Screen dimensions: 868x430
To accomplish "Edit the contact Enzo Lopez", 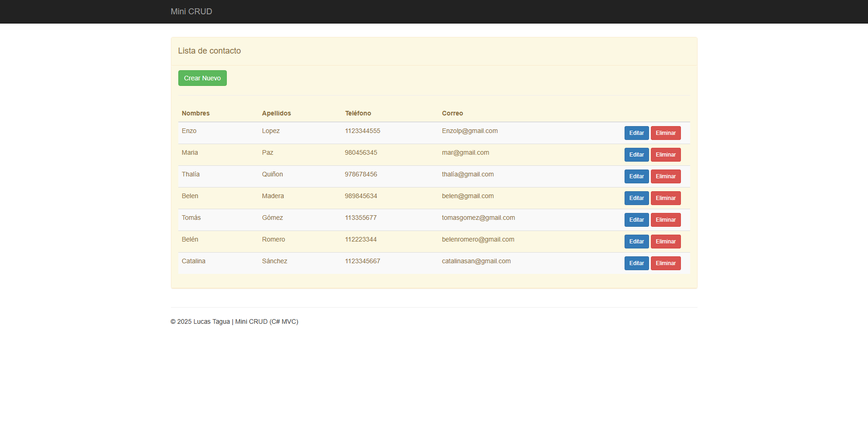I will 636,133.
